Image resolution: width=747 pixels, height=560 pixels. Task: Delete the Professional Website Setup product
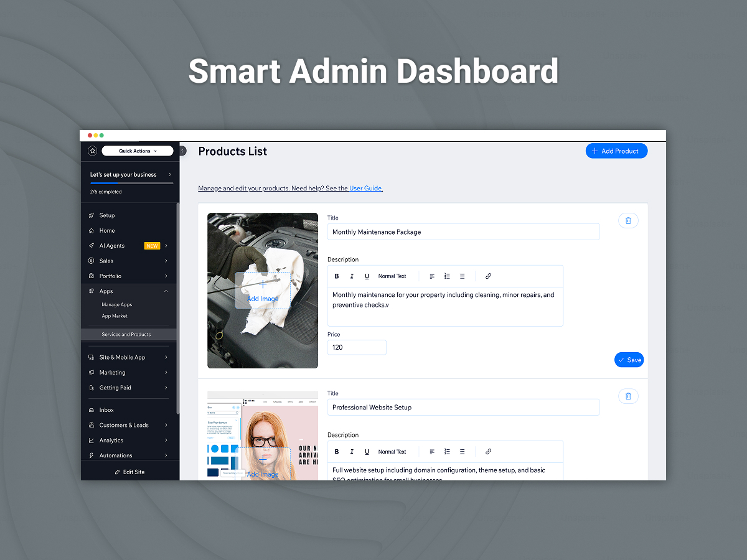pos(628,396)
